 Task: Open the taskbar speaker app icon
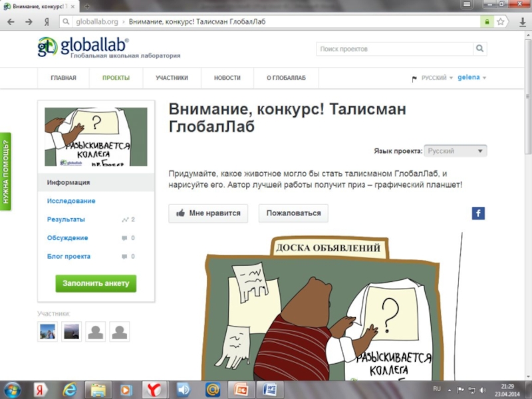coord(184,390)
